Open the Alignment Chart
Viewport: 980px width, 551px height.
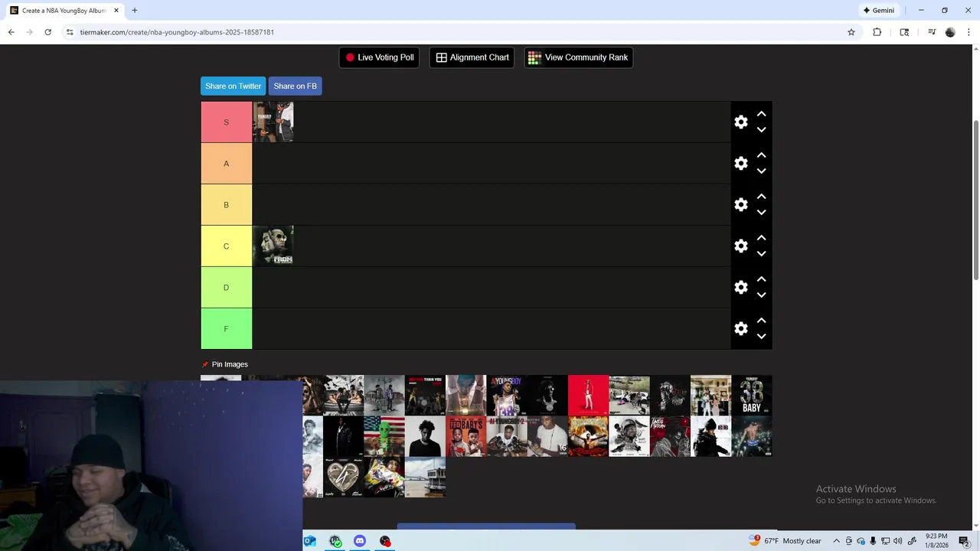[472, 57]
